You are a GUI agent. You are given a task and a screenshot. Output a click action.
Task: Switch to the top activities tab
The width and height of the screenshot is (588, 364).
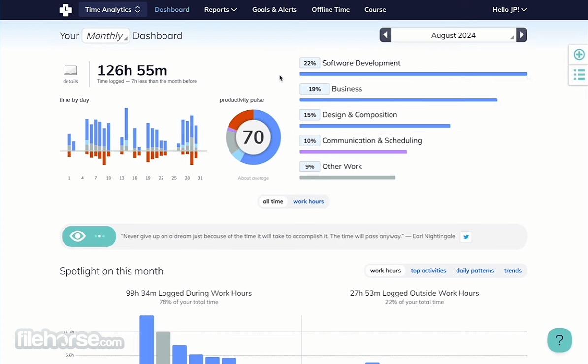pyautogui.click(x=428, y=270)
